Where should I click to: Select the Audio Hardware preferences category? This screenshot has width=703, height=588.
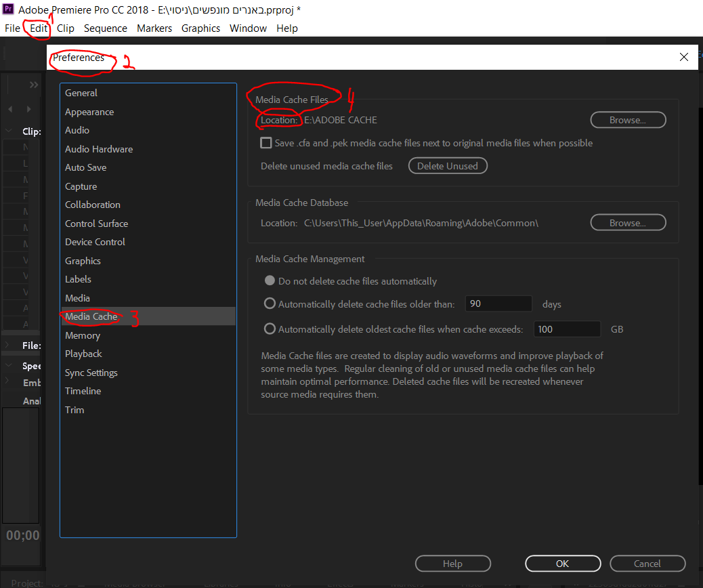click(x=148, y=149)
